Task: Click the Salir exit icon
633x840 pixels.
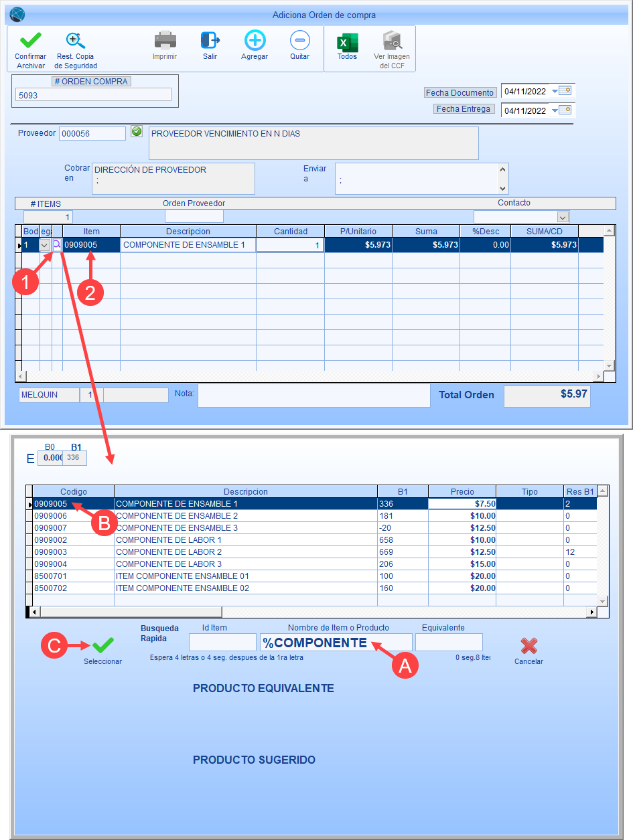Action: 210,41
